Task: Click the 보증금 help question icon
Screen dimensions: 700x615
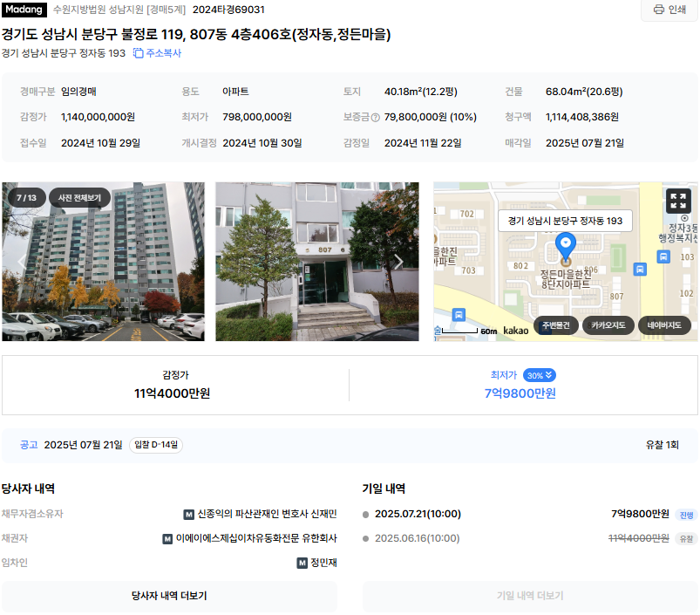Action: [x=376, y=118]
